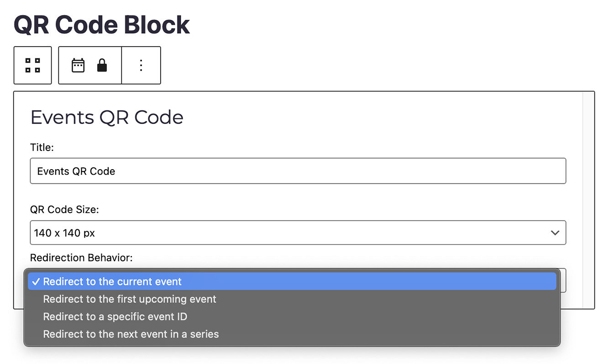Open the three-dot block options menu
Screen dimensions: 609x364
coord(141,65)
